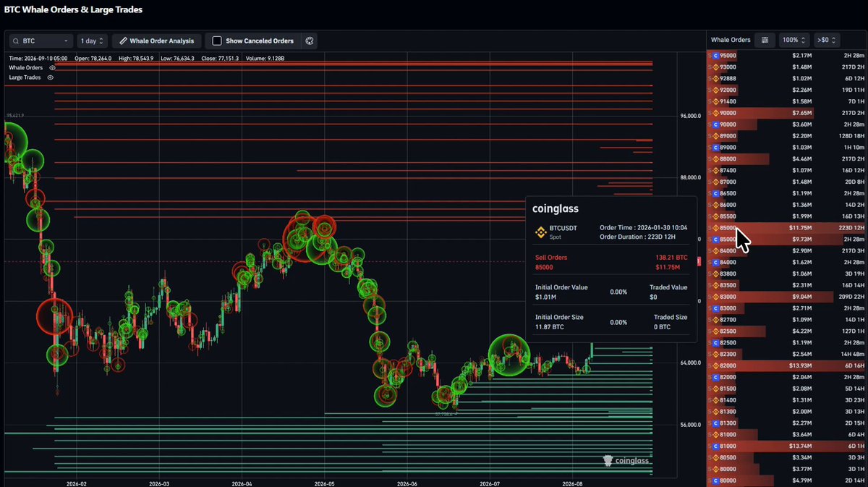The width and height of the screenshot is (868, 487).
Task: Open the 100% depth percentage selector
Action: tap(794, 40)
